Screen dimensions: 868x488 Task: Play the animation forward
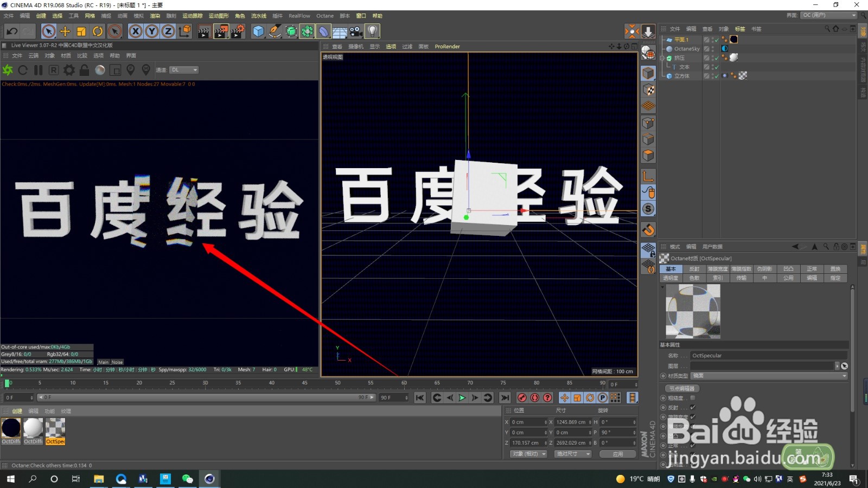[462, 398]
